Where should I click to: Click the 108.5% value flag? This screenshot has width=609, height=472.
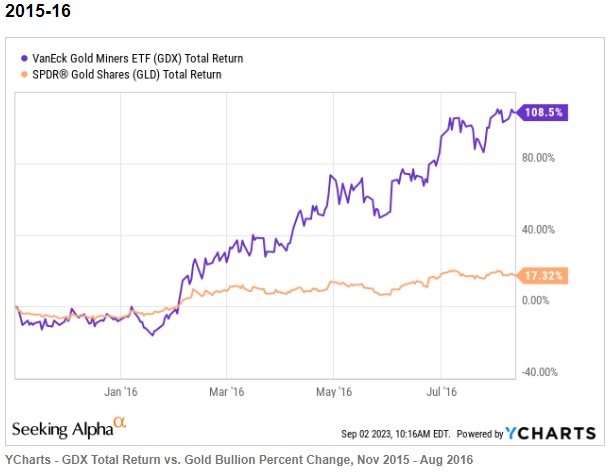(x=547, y=113)
